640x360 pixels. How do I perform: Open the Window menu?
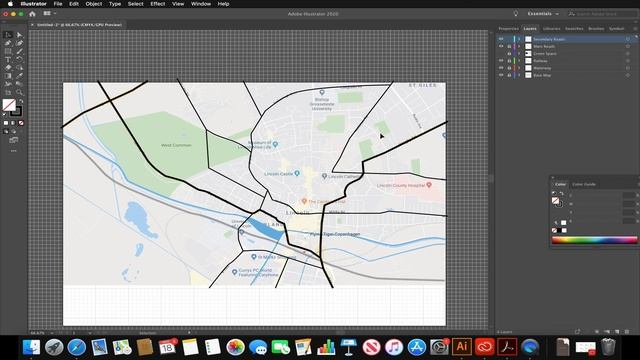(x=201, y=4)
